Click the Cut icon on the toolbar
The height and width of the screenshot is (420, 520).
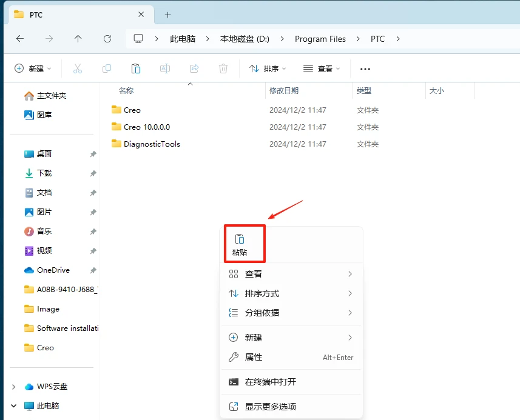77,68
